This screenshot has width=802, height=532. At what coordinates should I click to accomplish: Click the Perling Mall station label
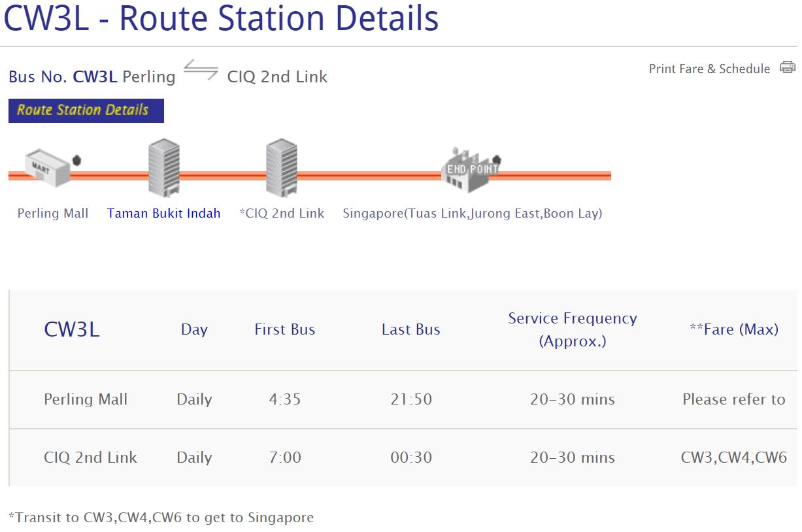[x=53, y=214]
